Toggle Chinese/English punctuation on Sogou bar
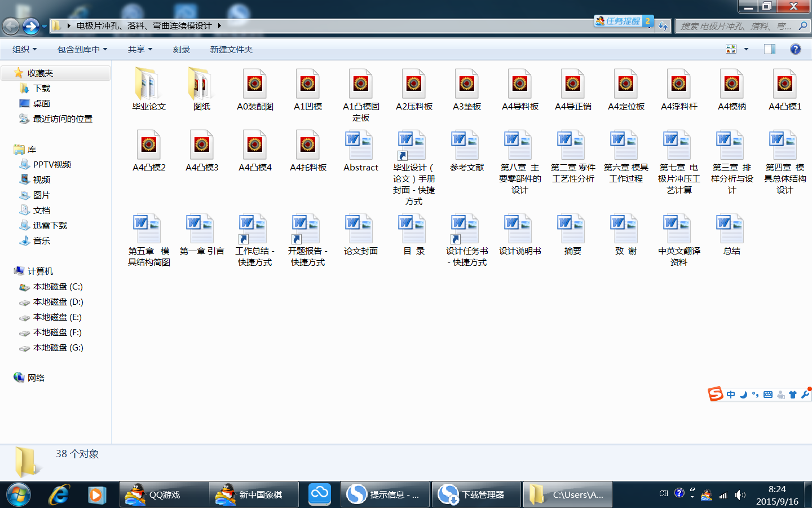 click(x=756, y=395)
